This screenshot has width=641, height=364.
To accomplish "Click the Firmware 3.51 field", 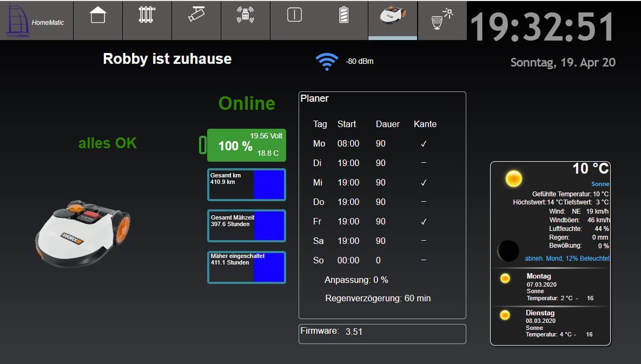I will (x=382, y=334).
